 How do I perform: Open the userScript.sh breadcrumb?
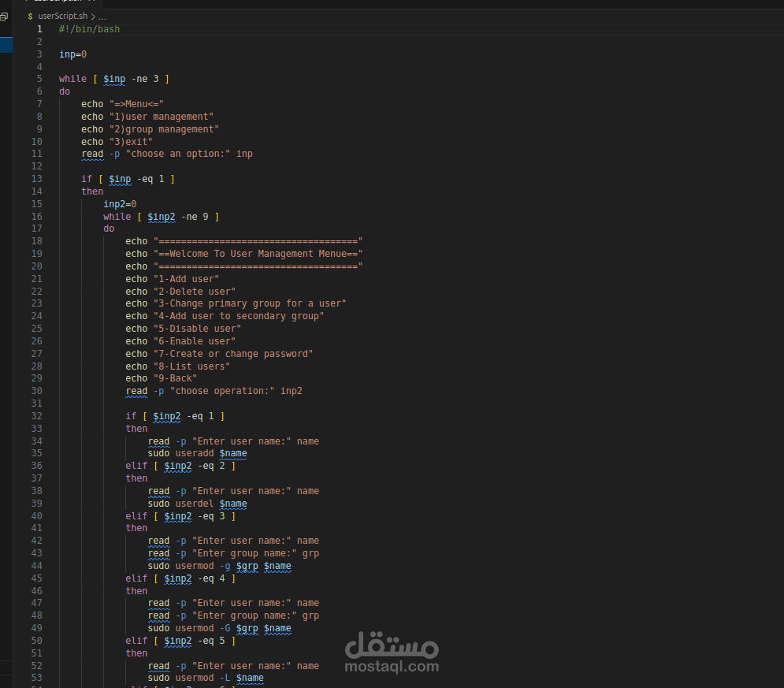[62, 16]
